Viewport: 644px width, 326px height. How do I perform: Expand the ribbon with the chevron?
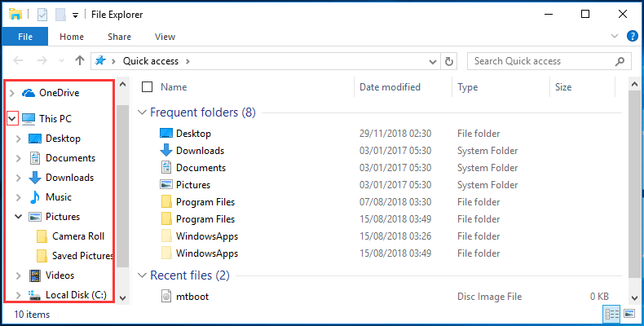pyautogui.click(x=615, y=36)
